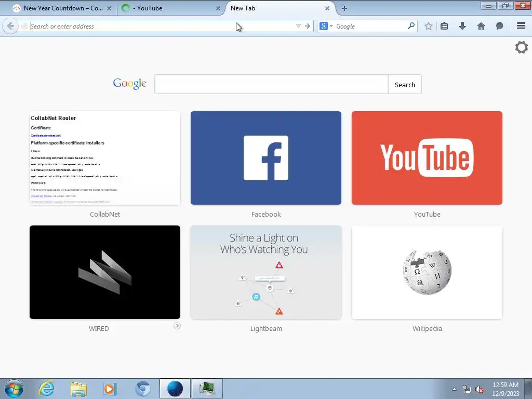Click the small arrow icon beside WIRED label
Image resolution: width=532 pixels, height=399 pixels.
point(177,326)
